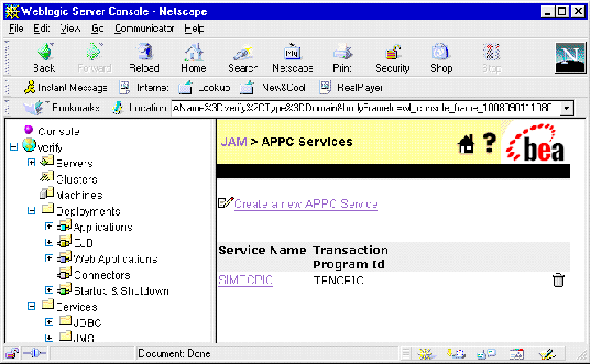Collapse the Services tree node

pos(32,306)
